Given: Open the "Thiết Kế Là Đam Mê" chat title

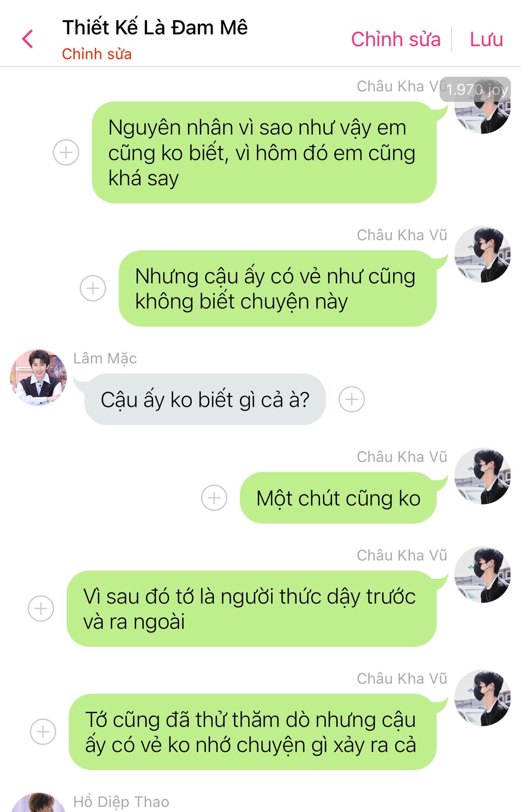Looking at the screenshot, I should (155, 27).
